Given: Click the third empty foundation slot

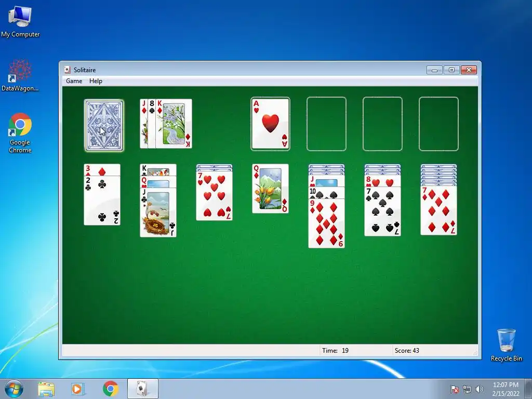Looking at the screenshot, I should coord(382,124).
